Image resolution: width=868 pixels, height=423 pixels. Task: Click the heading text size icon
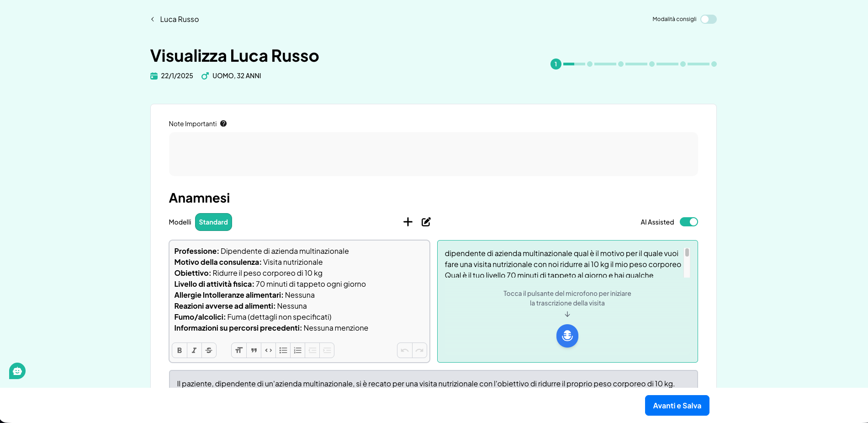[x=239, y=350]
